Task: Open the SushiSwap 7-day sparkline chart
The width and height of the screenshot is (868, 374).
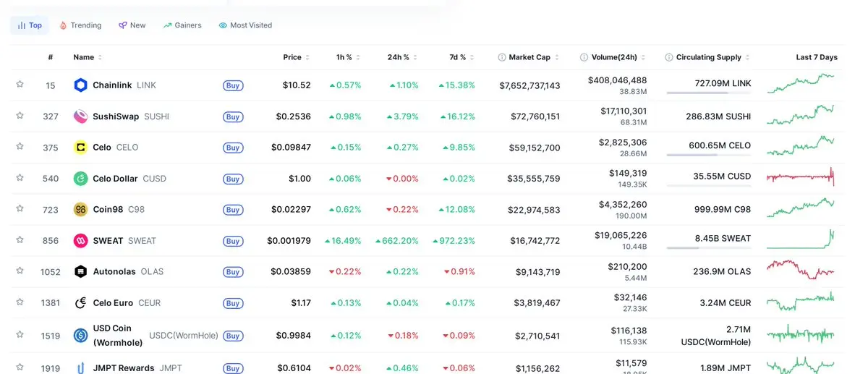Action: [800, 115]
